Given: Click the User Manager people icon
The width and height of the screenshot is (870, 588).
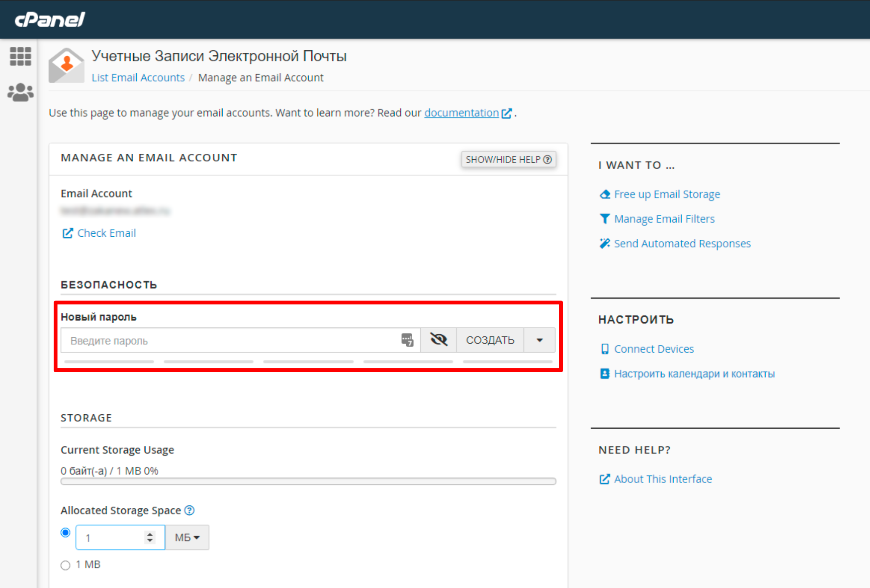Looking at the screenshot, I should click(20, 92).
